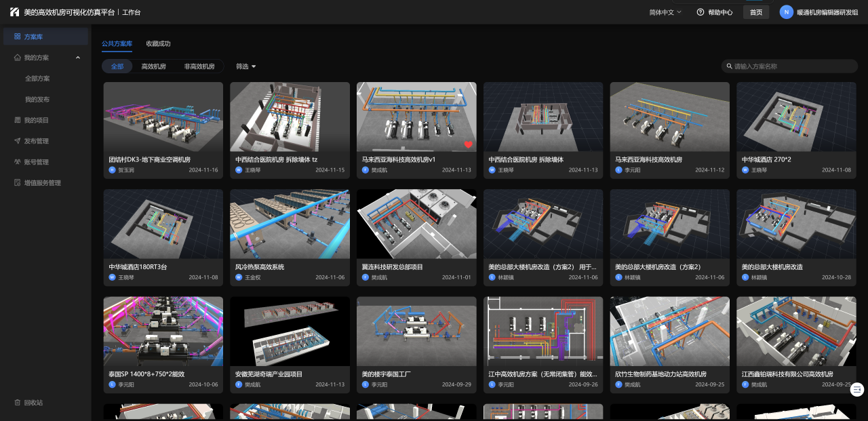Switch to the 公共方案库 tab
Viewport: 868px width, 421px height.
(x=117, y=43)
